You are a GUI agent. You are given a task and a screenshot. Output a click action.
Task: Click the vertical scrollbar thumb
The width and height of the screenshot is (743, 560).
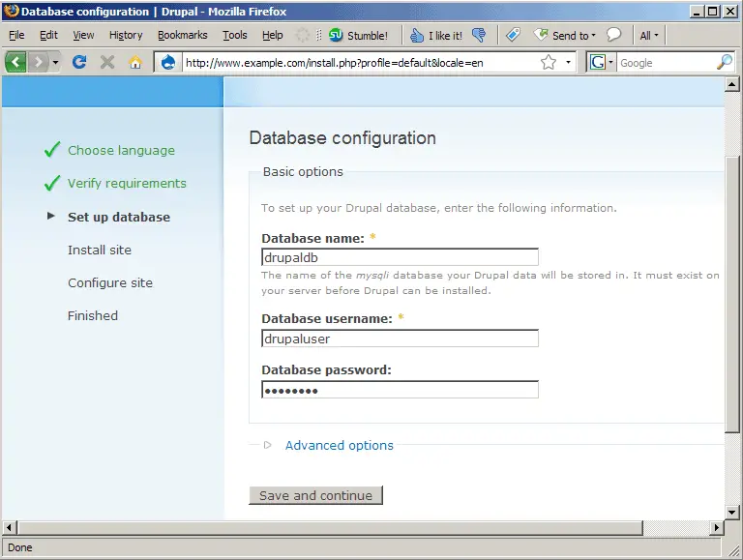731,294
